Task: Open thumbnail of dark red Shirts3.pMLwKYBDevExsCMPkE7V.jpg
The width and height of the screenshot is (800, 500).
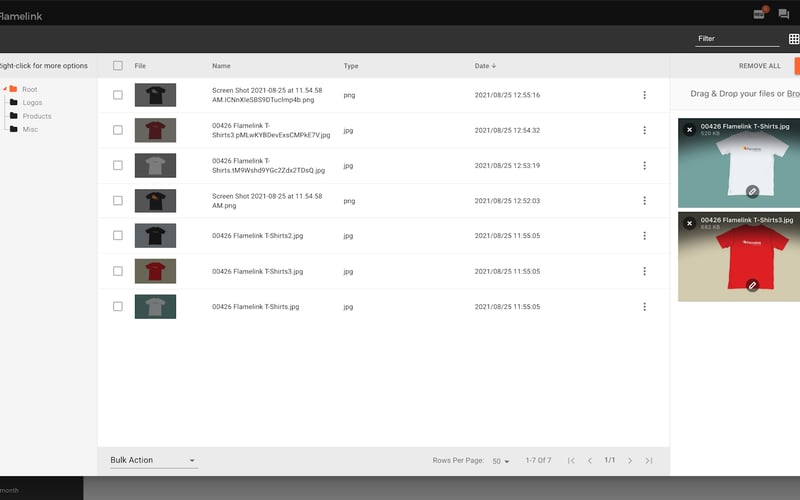Action: click(155, 130)
